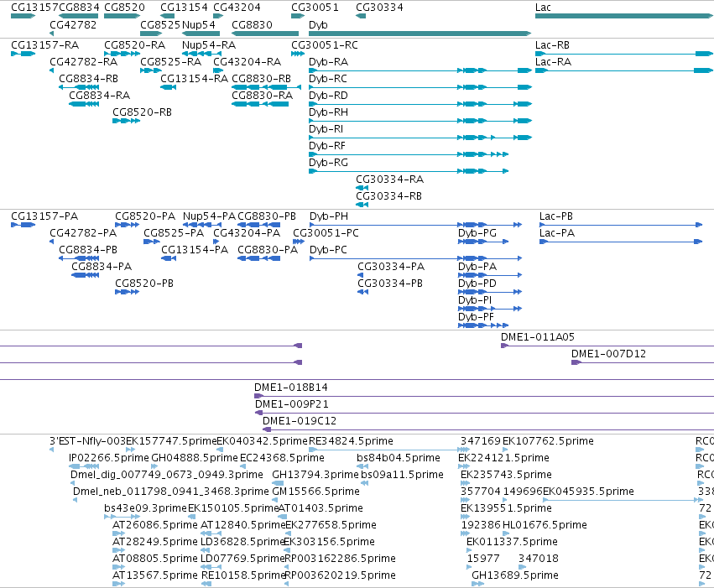The height and width of the screenshot is (588, 714).
Task: Click BAC clone label DME1-007D12
Action: pos(608,354)
